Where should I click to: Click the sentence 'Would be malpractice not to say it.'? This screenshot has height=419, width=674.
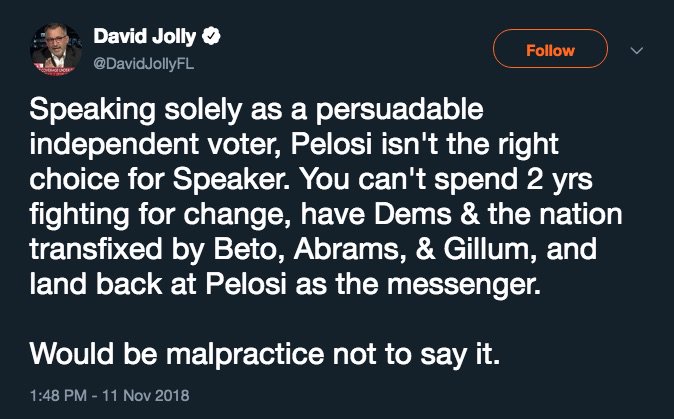[264, 353]
